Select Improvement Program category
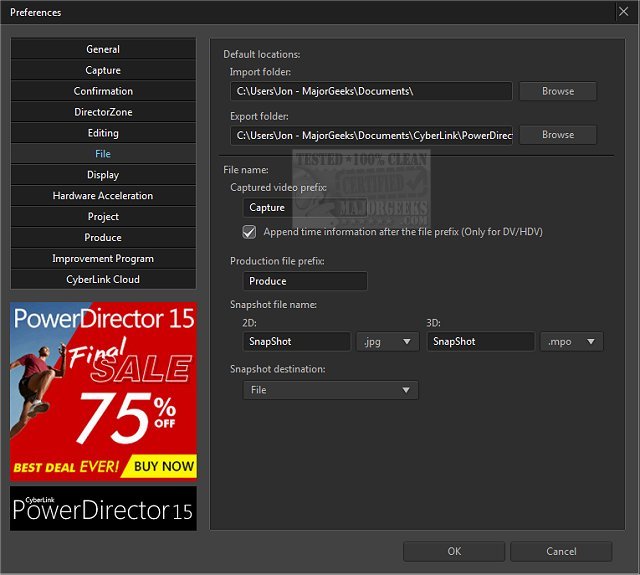Viewport: 640px width, 575px height. pos(103,259)
